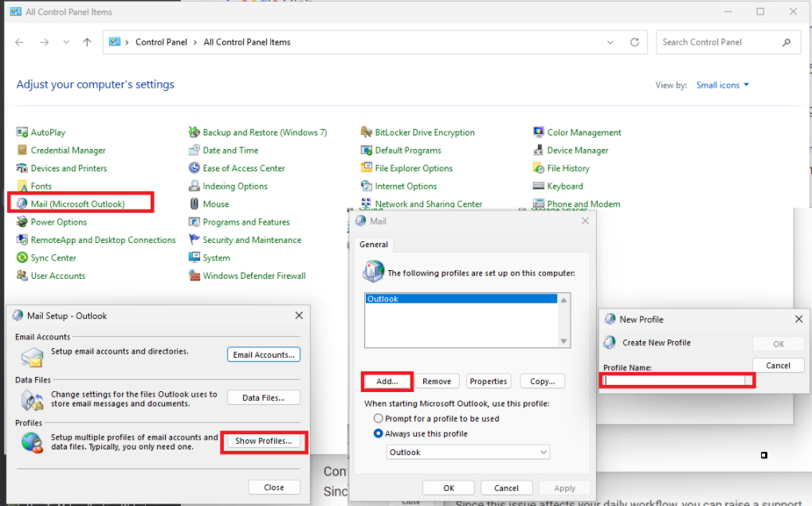The width and height of the screenshot is (812, 506).
Task: Open the AutoPlay icon
Action: [x=22, y=132]
